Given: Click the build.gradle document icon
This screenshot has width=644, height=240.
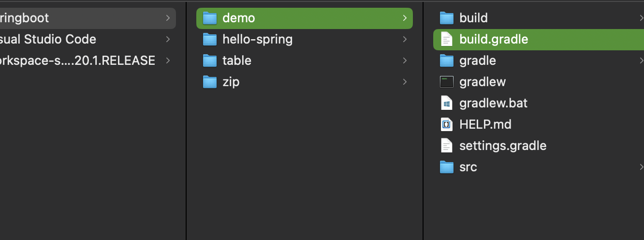Looking at the screenshot, I should [447, 39].
